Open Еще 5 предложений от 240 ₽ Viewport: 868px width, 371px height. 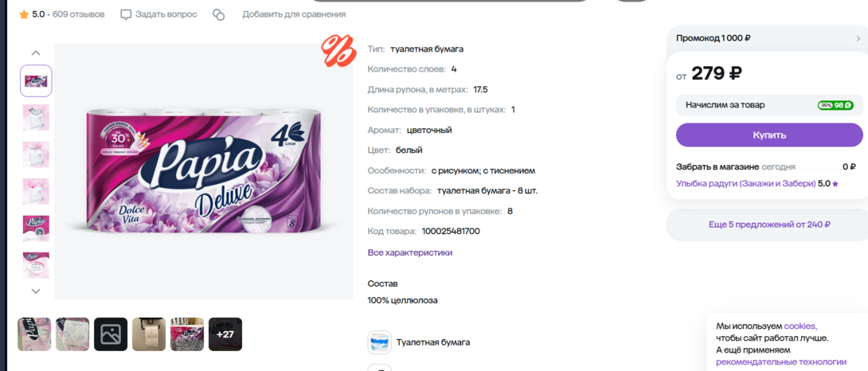coord(769,225)
